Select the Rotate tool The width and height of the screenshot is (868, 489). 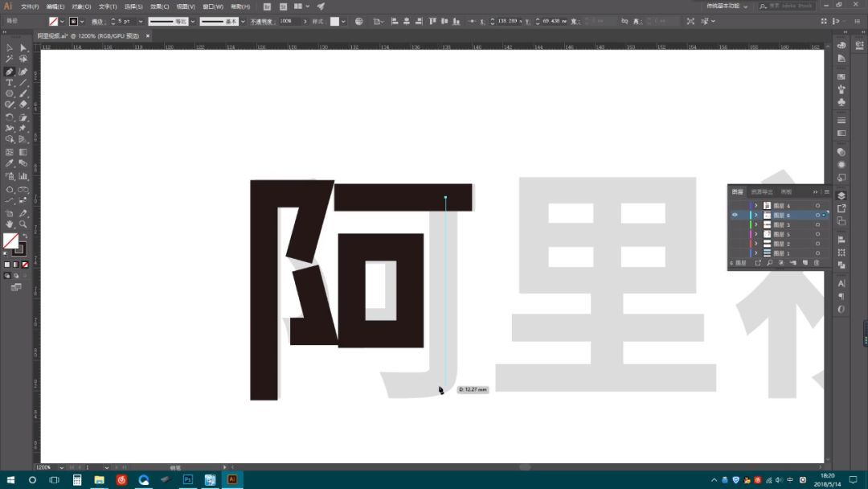(10, 117)
